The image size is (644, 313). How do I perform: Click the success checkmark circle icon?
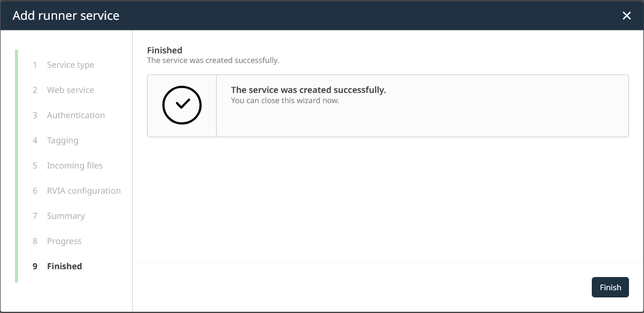(182, 105)
